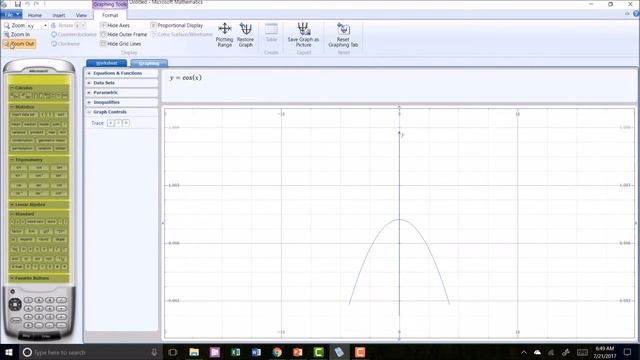The width and height of the screenshot is (640, 360).
Task: Click the first Trace control button
Action: (111, 123)
